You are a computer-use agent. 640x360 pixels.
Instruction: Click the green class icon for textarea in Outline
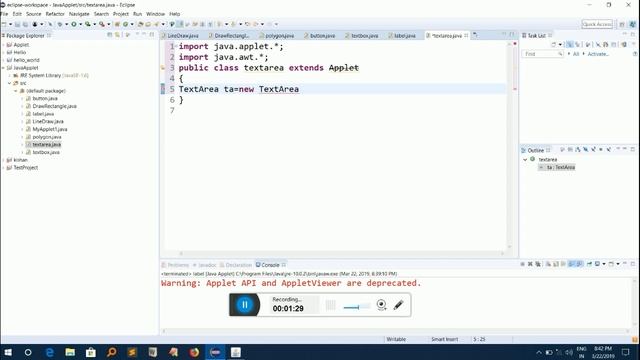tap(533, 159)
